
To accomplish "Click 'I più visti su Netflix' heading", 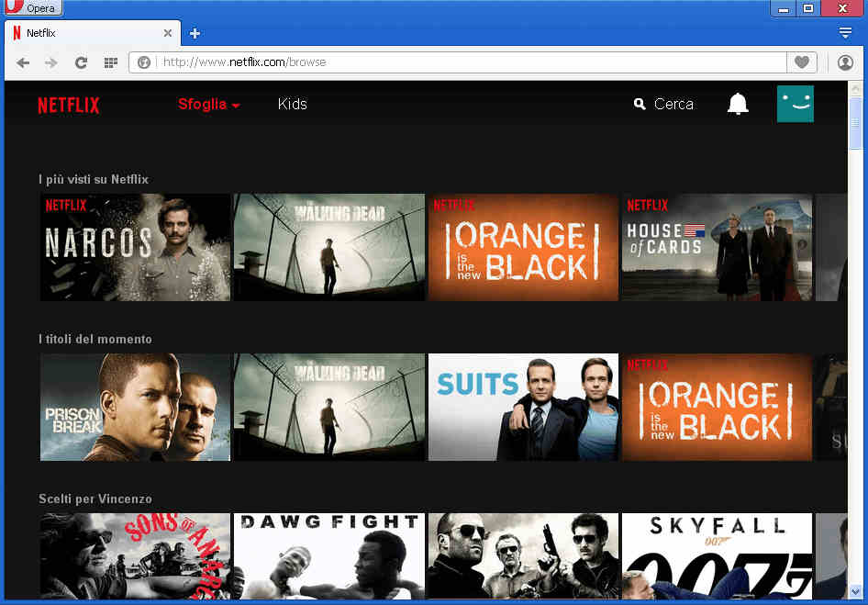I will (94, 180).
